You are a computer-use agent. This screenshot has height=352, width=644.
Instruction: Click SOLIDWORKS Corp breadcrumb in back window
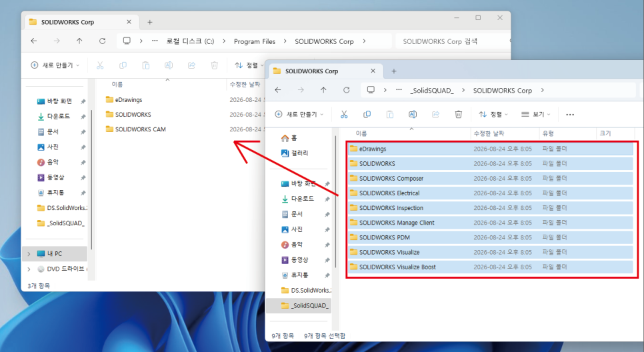click(x=324, y=41)
